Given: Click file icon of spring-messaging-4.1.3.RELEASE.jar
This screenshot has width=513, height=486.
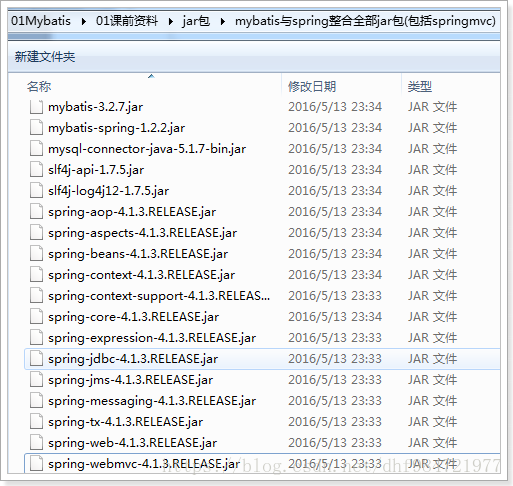Looking at the screenshot, I should coord(36,401).
